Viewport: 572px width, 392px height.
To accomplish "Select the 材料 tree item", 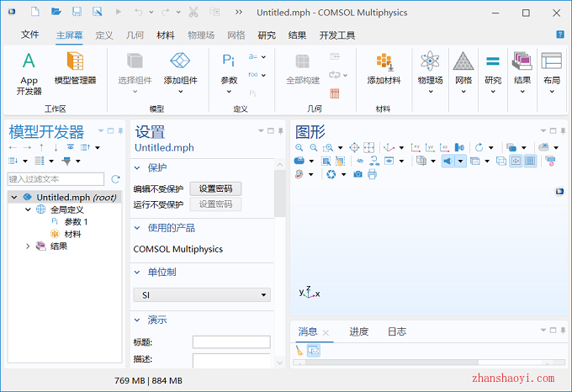I will click(x=72, y=234).
